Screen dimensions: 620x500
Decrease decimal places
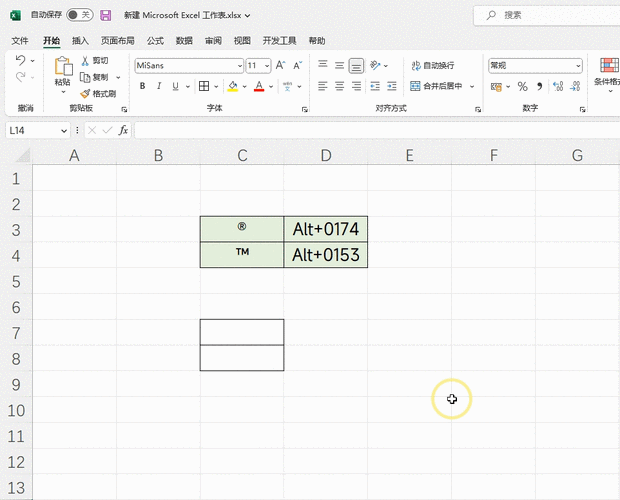[x=575, y=87]
